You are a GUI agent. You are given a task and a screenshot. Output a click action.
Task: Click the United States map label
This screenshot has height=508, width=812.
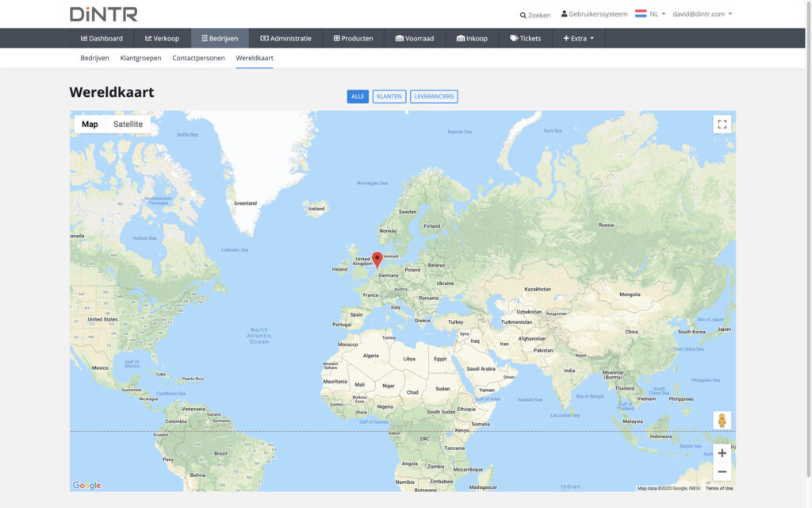coord(102,319)
